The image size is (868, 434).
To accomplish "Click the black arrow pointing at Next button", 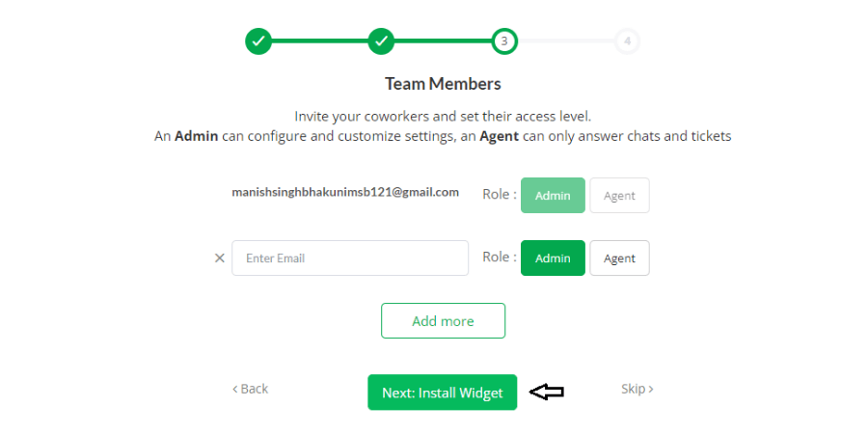I will 547,392.
